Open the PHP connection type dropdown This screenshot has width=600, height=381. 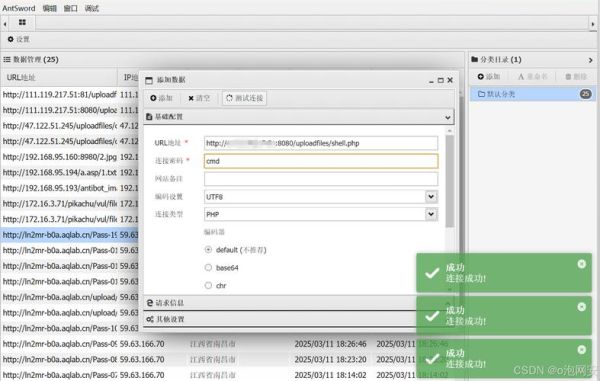(x=431, y=214)
